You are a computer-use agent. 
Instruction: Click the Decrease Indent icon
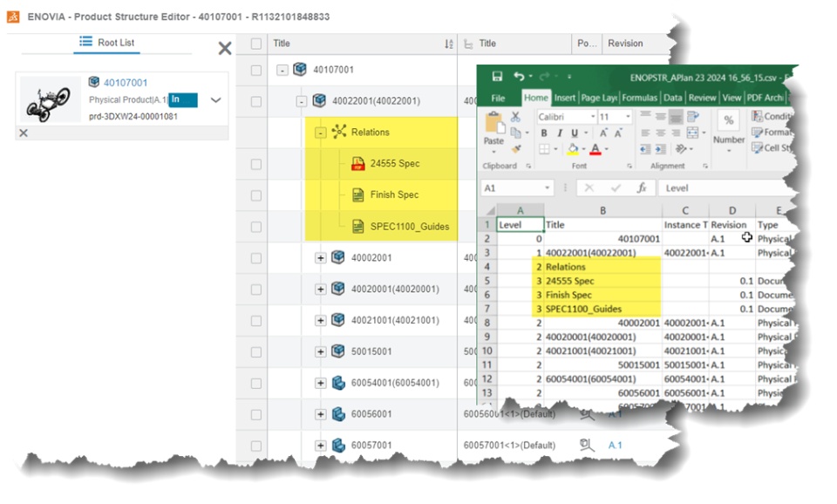pyautogui.click(x=645, y=149)
